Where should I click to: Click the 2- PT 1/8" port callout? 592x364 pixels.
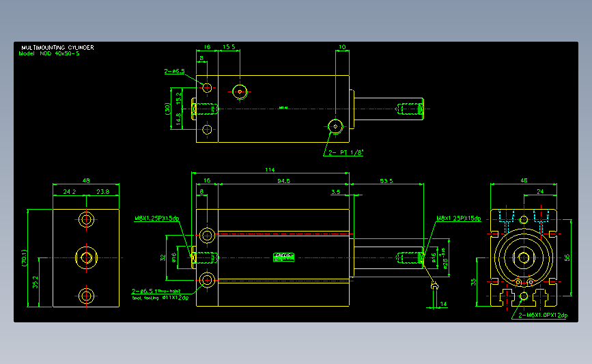point(346,152)
